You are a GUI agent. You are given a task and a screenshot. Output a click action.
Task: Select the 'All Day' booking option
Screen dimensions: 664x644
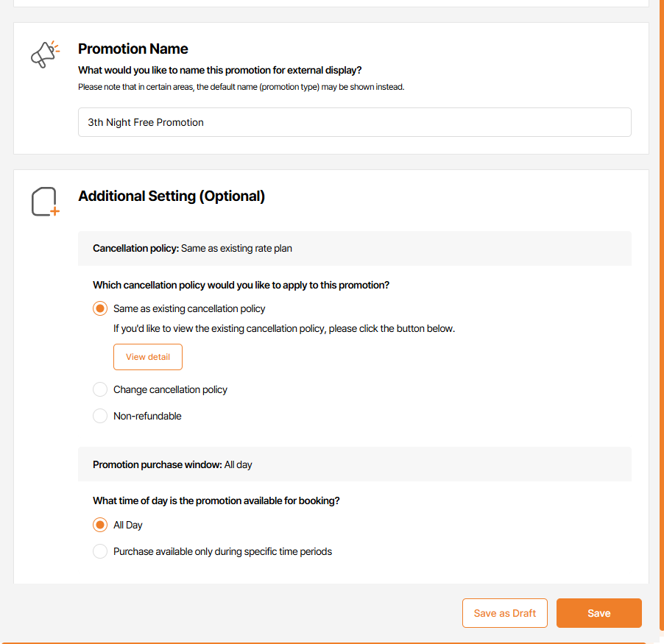click(x=100, y=525)
